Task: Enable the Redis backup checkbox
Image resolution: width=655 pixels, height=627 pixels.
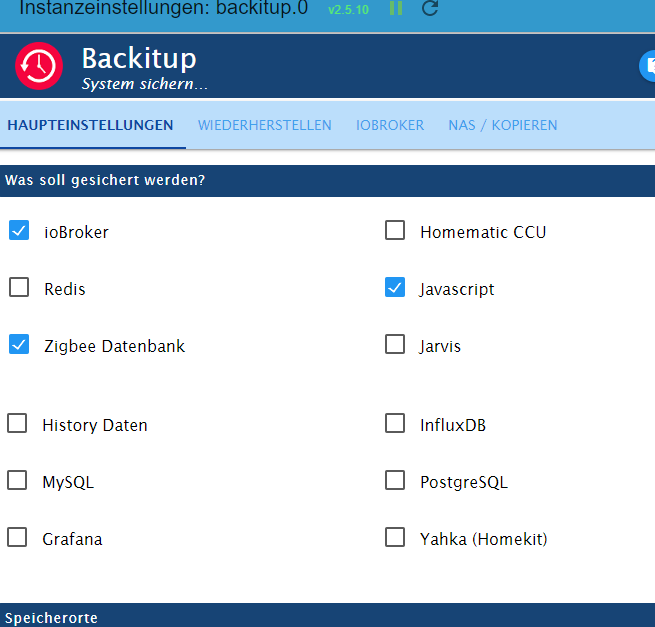Action: pos(19,288)
